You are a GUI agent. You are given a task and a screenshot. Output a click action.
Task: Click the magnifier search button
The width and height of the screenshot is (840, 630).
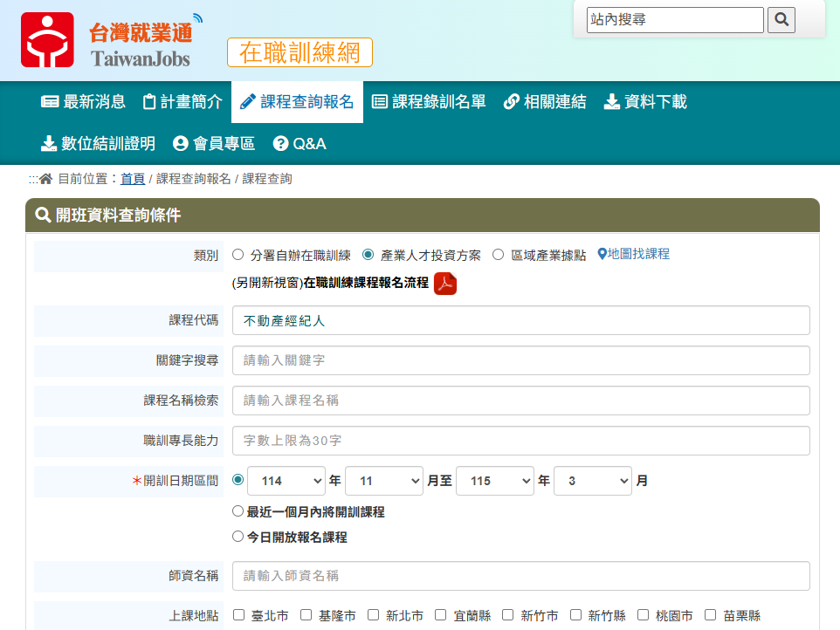(781, 20)
